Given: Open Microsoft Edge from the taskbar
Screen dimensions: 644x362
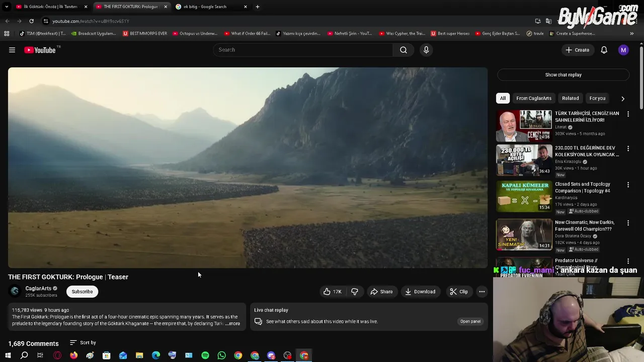Looking at the screenshot, I should coord(156,355).
